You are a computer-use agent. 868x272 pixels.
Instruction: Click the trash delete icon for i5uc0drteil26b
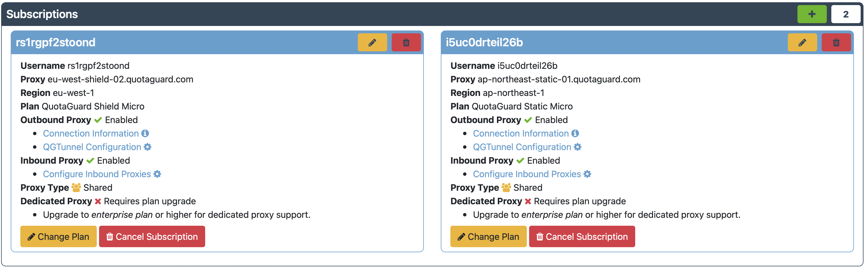(836, 43)
